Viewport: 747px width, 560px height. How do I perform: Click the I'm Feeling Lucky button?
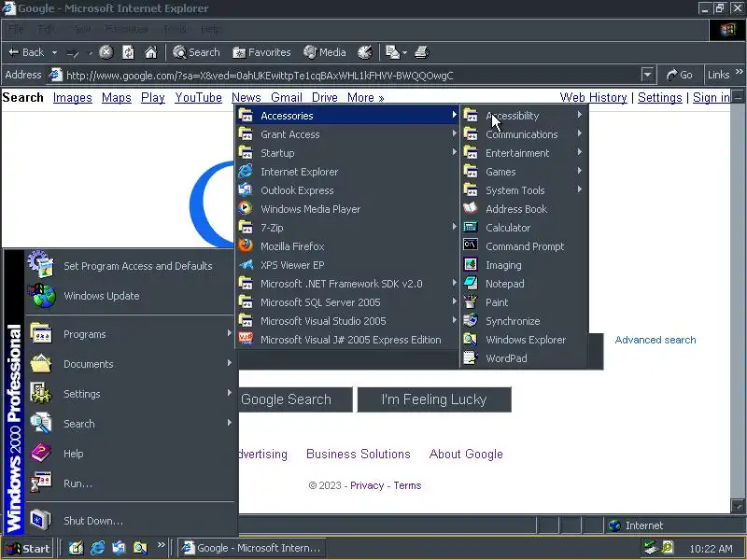[434, 399]
